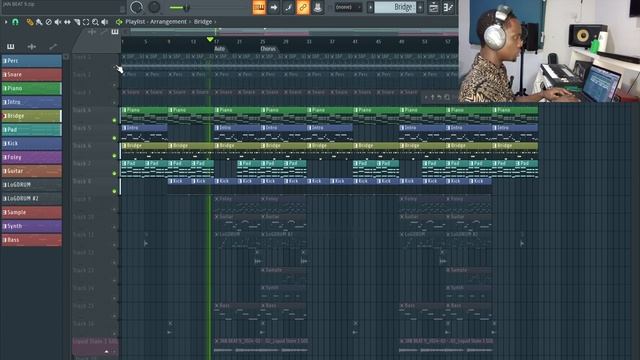Viewport: 640px width, 360px height.
Task: Mute Track 6 with its green dot
Action: (x=114, y=156)
